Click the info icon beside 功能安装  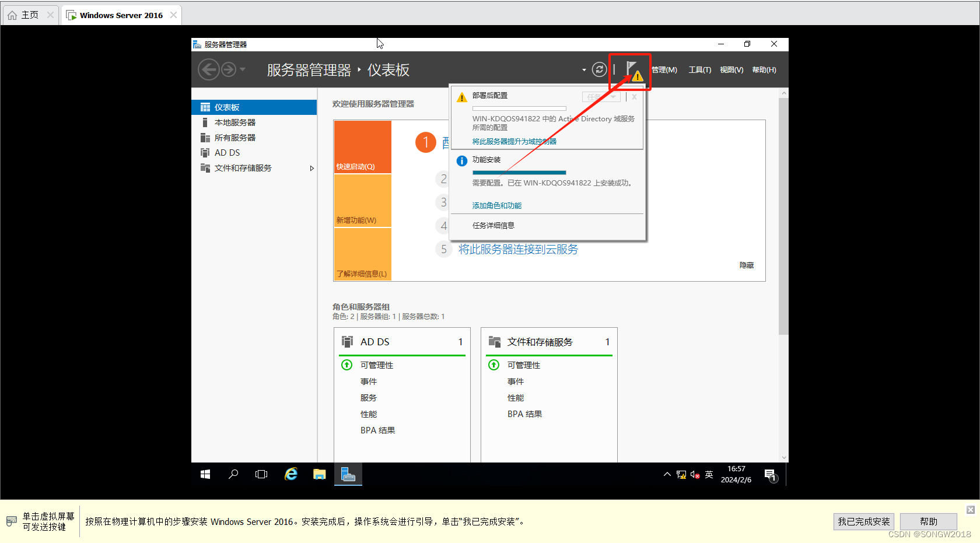click(x=462, y=161)
